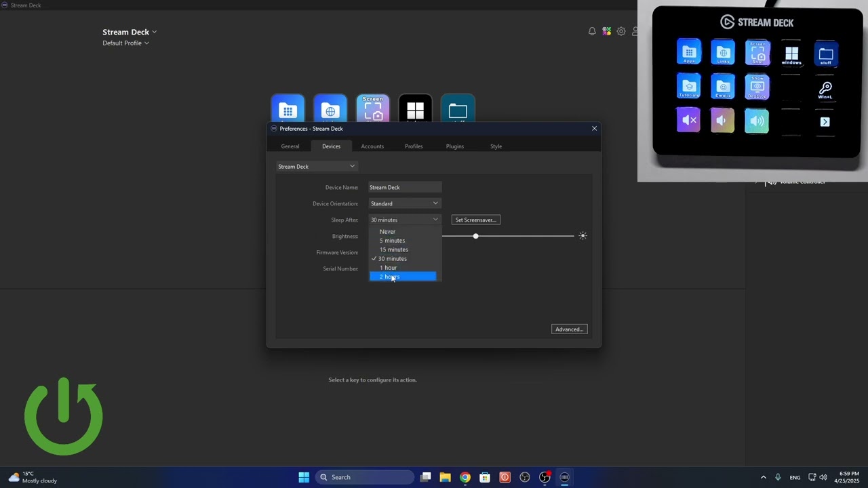This screenshot has height=488, width=868.
Task: Open the colorful Marketplace icon
Action: (607, 31)
